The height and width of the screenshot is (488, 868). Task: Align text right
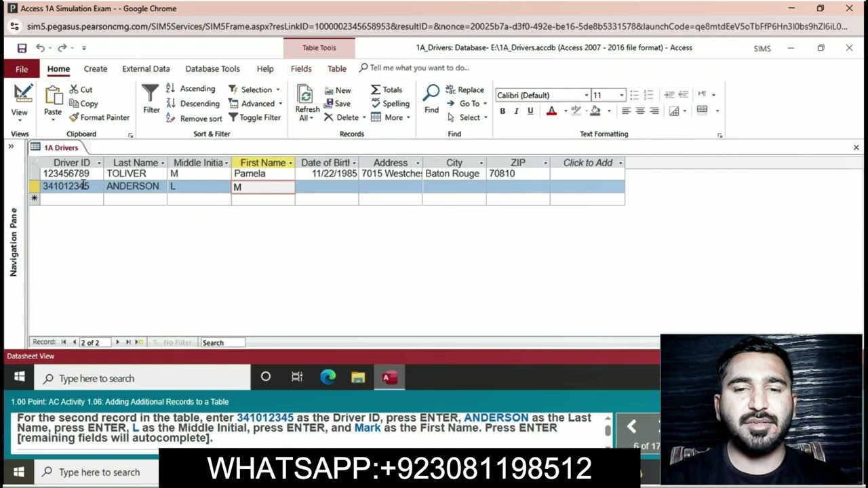click(x=654, y=111)
